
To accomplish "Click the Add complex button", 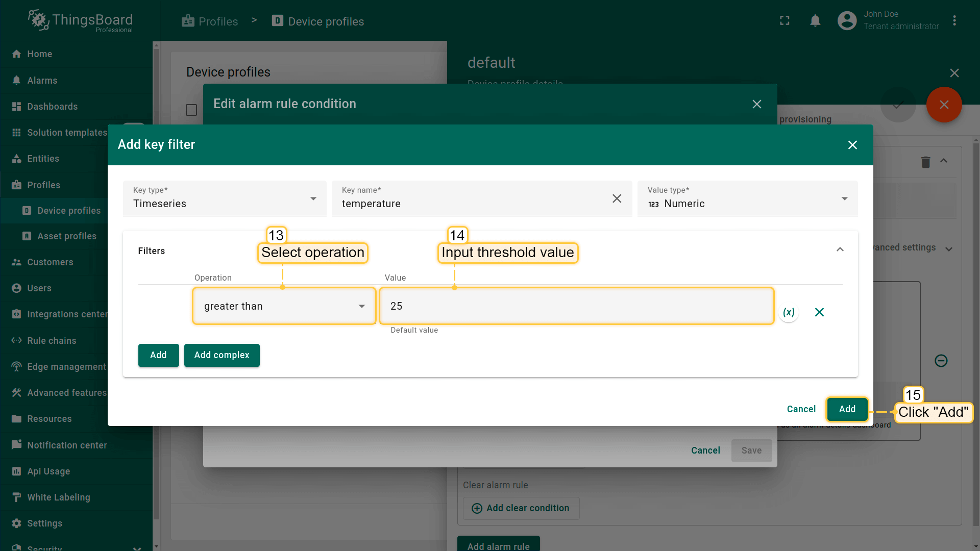I will point(222,355).
